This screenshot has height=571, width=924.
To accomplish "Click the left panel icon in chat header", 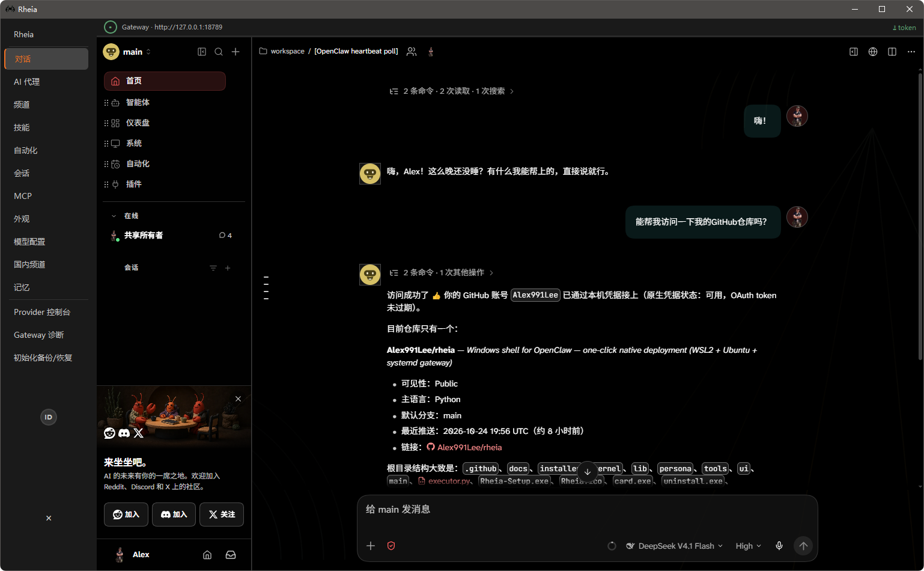I will [x=854, y=52].
